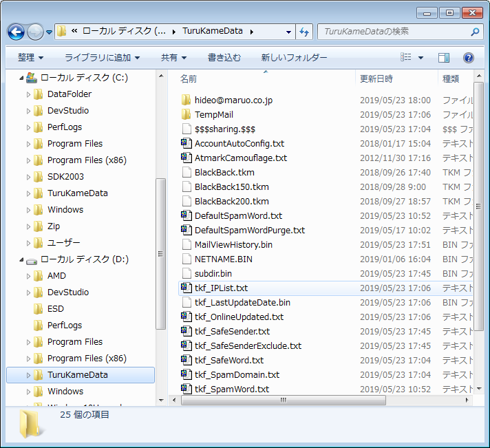Select the hideo@maruo.co.jp folder icon
This screenshot has height=448, width=490.
pyautogui.click(x=186, y=100)
